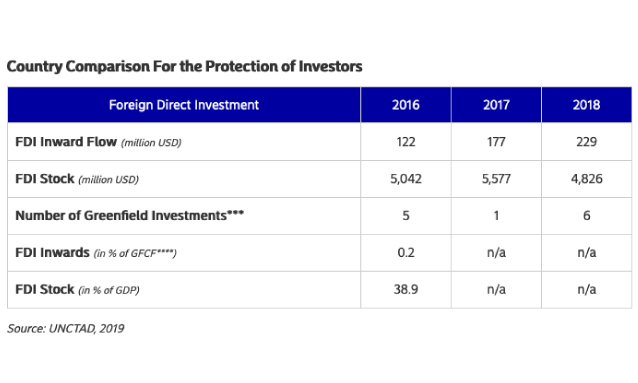Select the 4,826 FDI stock value
Viewport: 638px width, 383px height.
586,179
